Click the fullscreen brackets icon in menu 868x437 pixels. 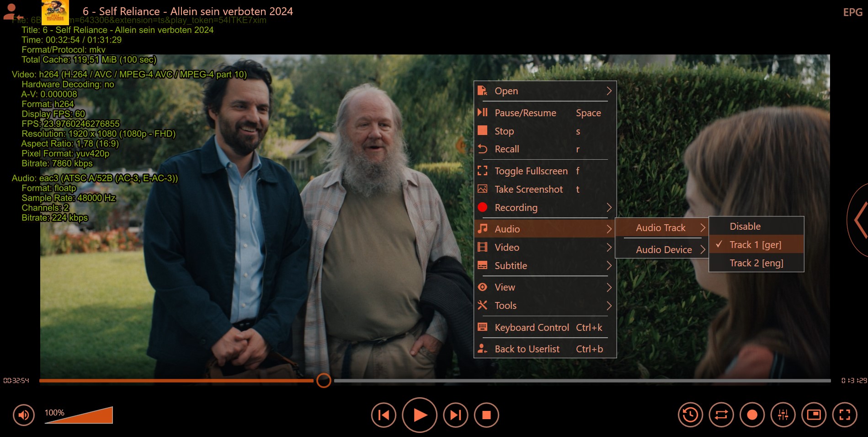[482, 171]
